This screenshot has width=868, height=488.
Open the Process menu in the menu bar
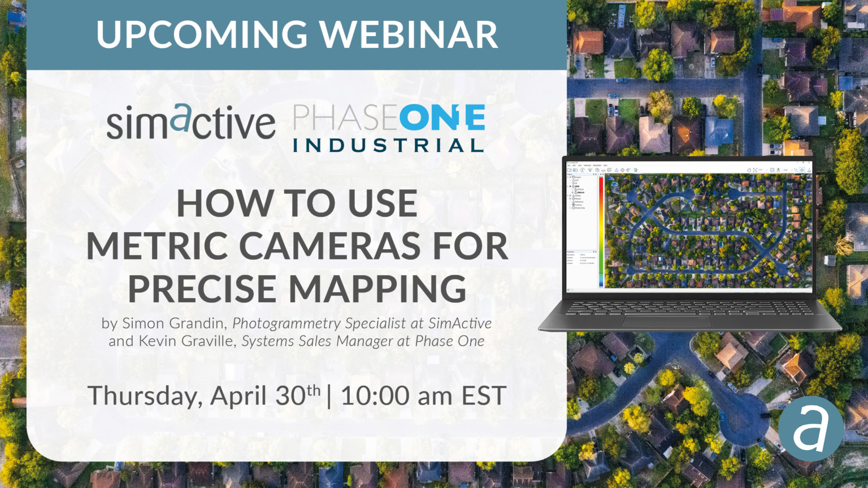[x=596, y=166]
